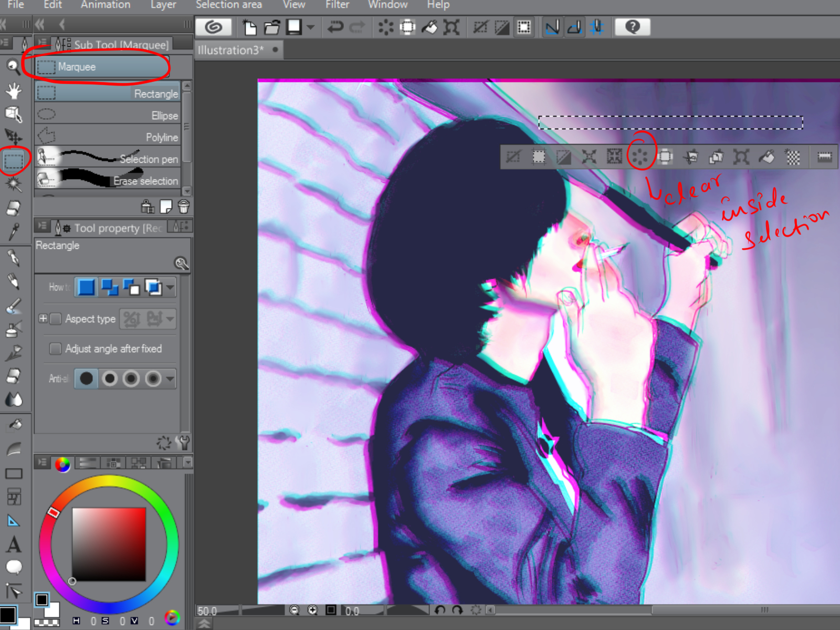This screenshot has height=630, width=840.
Task: Open the anti-aliasing dropdown arrow
Action: [170, 379]
